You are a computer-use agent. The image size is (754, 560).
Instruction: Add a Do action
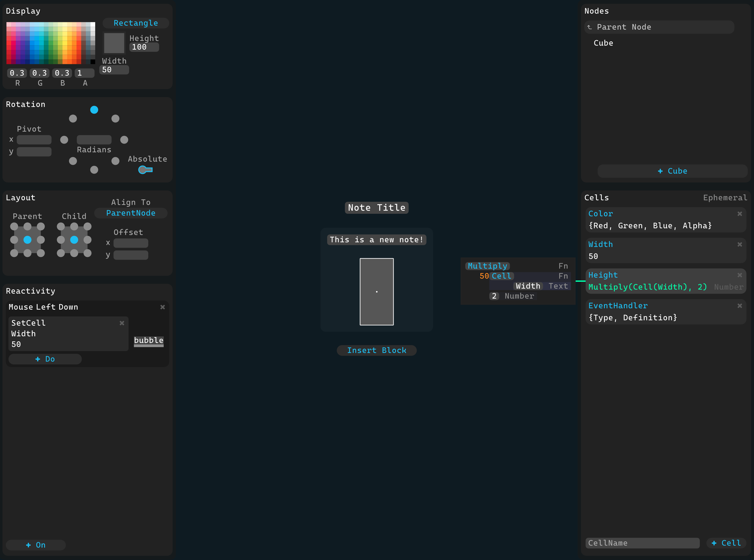coord(45,359)
